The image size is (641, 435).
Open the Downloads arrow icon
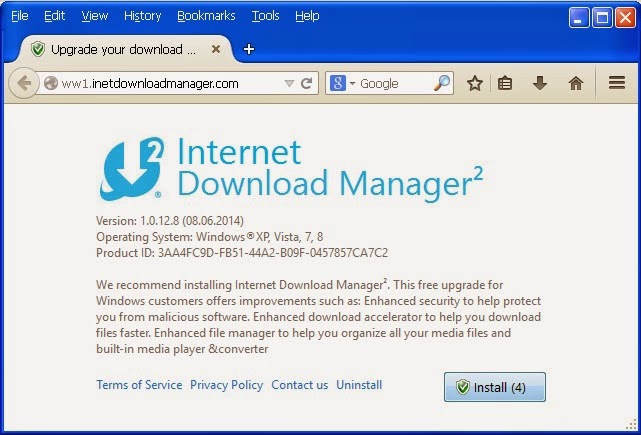click(x=540, y=83)
